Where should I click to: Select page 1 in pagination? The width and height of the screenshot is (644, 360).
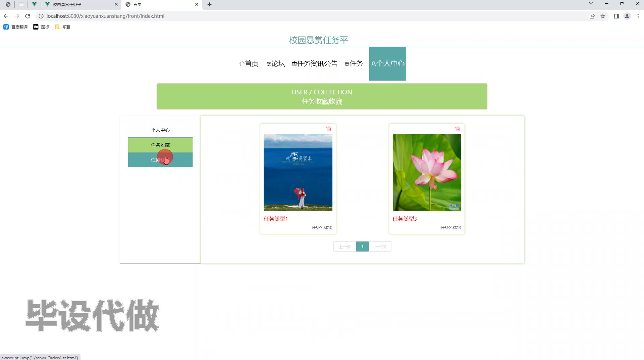362,247
